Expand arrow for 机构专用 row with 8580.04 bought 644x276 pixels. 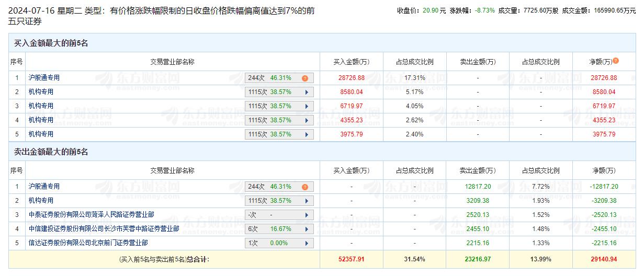tap(307, 92)
